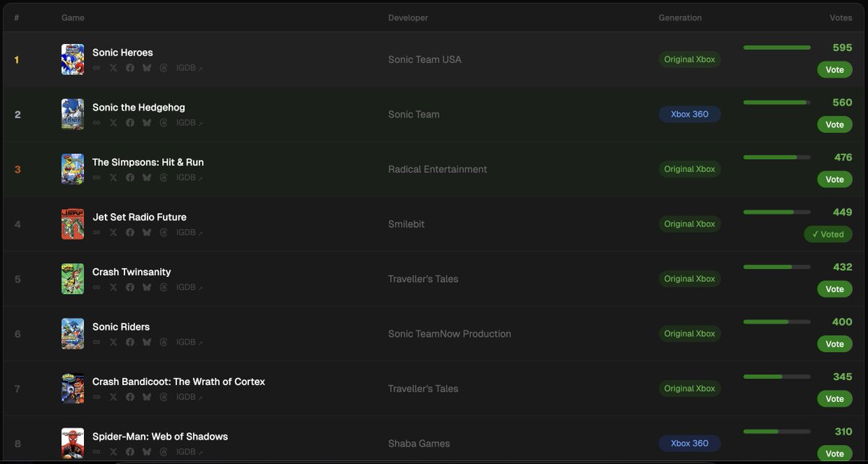The width and height of the screenshot is (868, 464).
Task: Share Sonic Riders on Facebook
Action: click(x=130, y=343)
